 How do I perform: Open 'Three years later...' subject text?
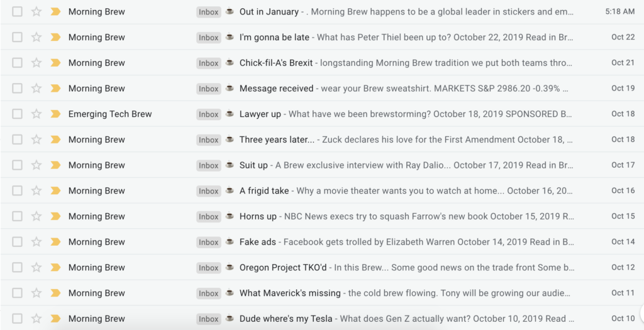(x=277, y=140)
